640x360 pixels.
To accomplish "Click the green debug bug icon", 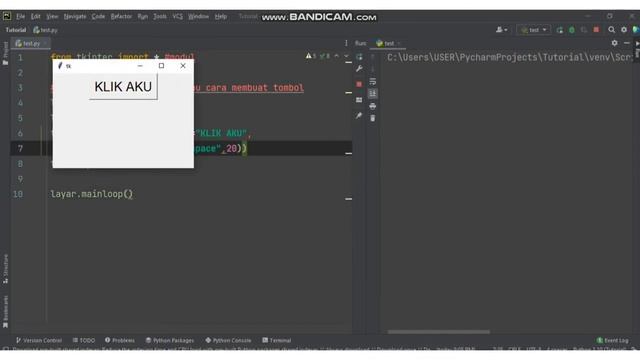I will [572, 30].
